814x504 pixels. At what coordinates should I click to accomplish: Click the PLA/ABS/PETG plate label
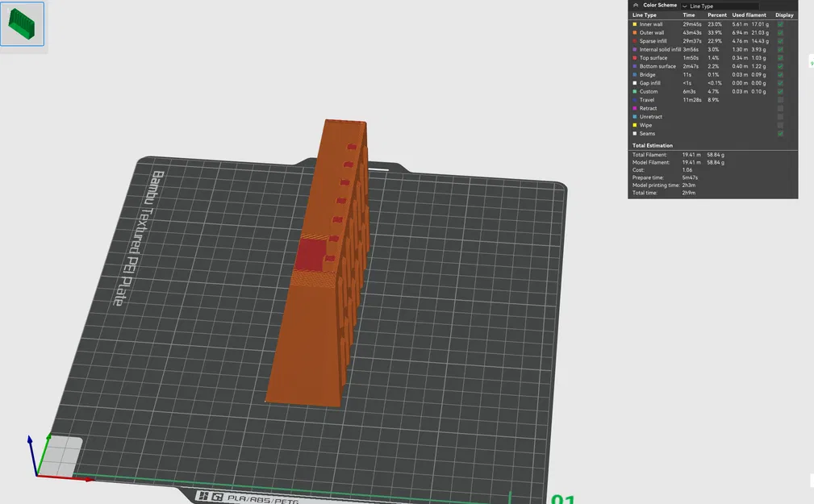click(263, 499)
